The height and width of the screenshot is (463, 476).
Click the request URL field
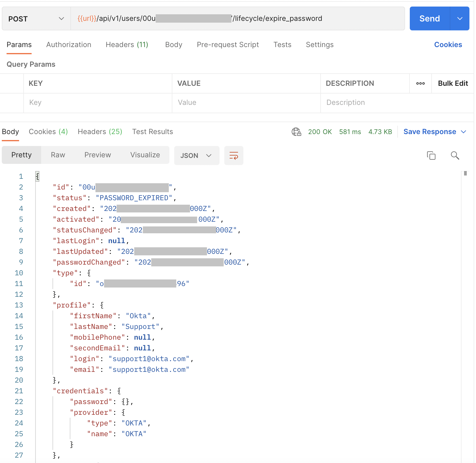point(237,18)
